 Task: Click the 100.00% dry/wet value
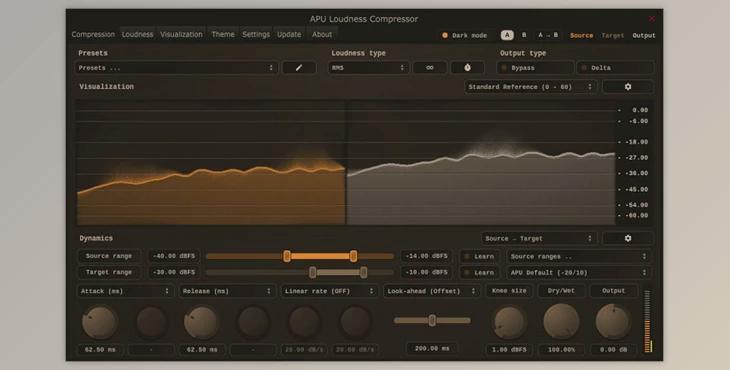(561, 350)
